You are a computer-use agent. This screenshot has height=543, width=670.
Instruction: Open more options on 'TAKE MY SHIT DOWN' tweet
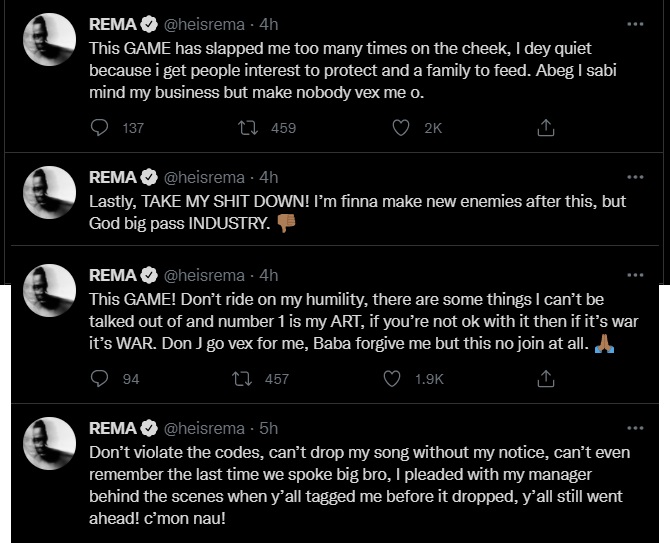pyautogui.click(x=635, y=177)
